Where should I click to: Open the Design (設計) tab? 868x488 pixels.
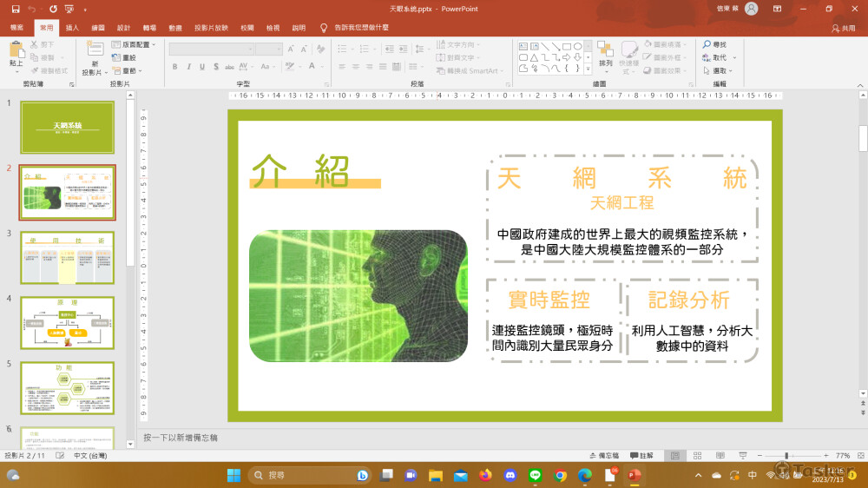point(123,28)
